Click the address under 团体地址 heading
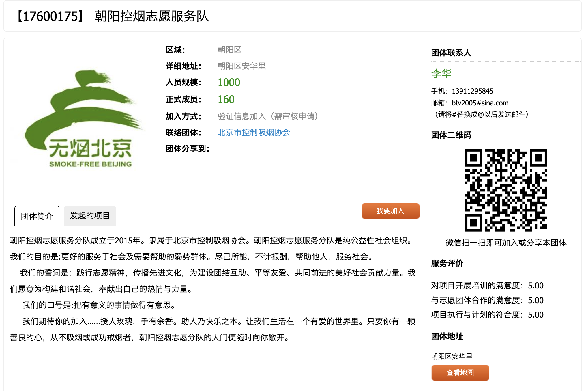Image resolution: width=588 pixels, height=391 pixels. (452, 356)
